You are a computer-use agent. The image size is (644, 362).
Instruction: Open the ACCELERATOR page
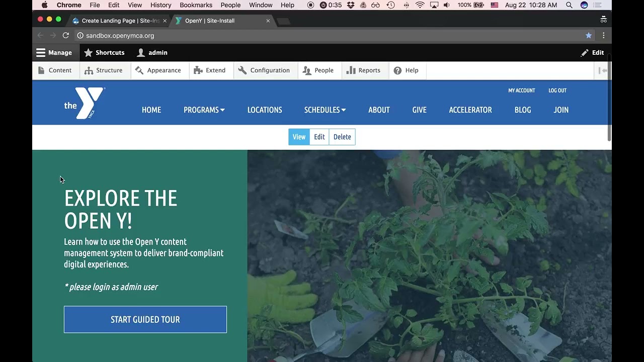[x=470, y=110]
